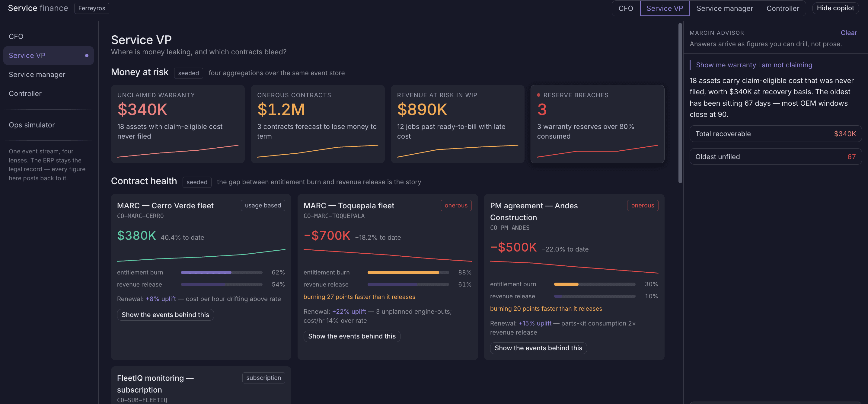Click the usage based tag on Cerro Verde
Image resolution: width=868 pixels, height=404 pixels.
click(263, 205)
